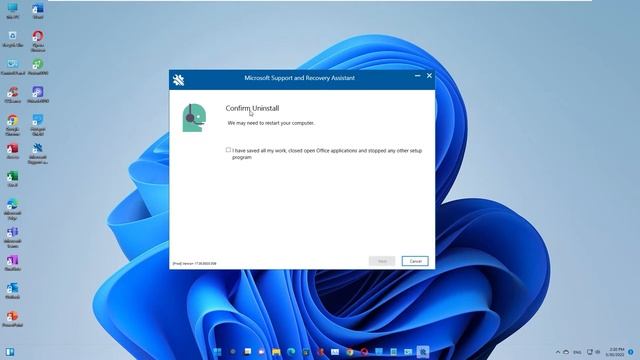Show hidden system tray icons

[x=558, y=352]
